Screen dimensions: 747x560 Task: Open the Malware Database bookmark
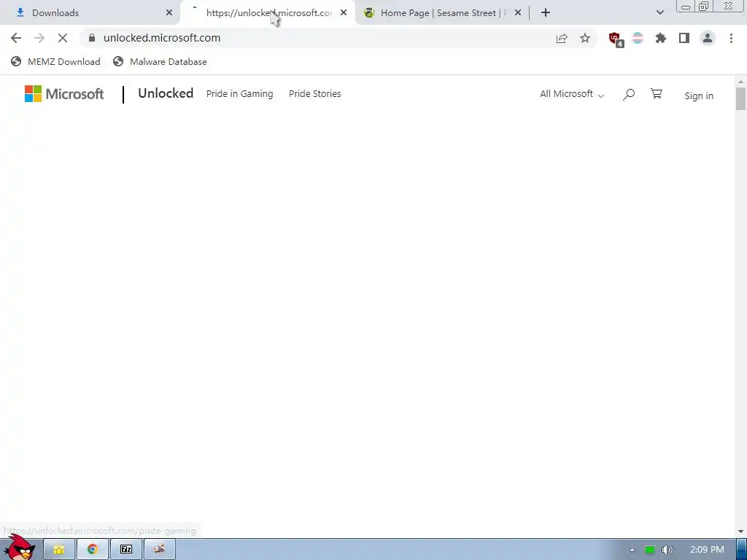[160, 61]
